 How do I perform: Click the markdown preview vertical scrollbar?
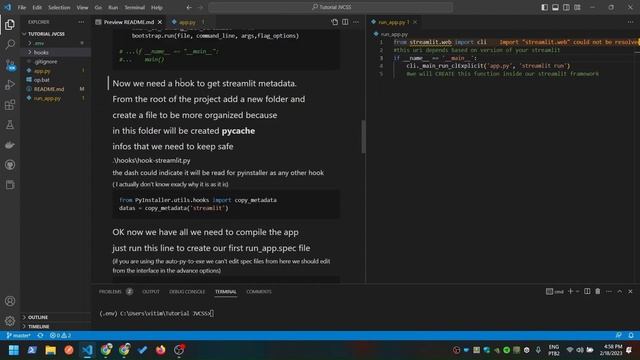coord(363,137)
